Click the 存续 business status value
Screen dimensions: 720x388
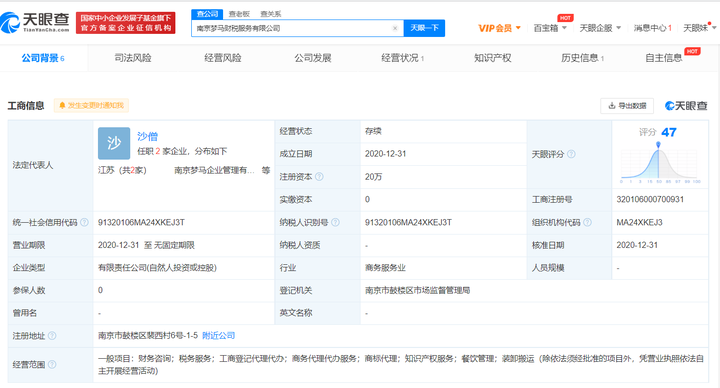point(373,131)
